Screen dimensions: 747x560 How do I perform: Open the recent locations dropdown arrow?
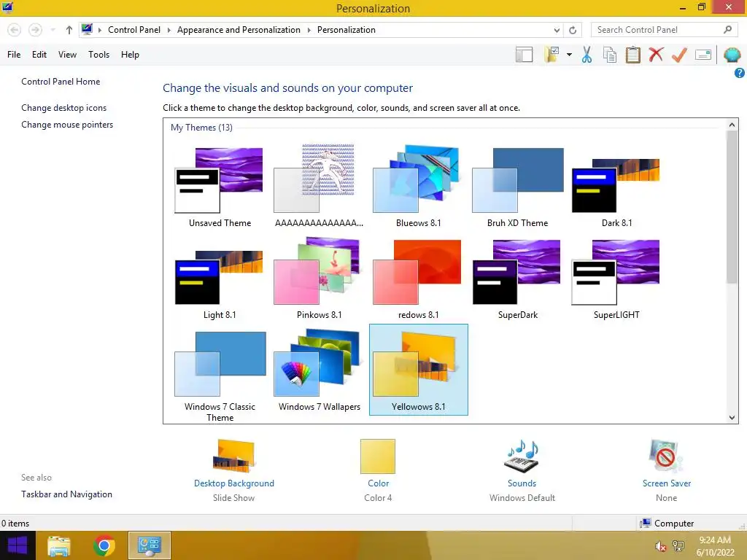click(53, 30)
